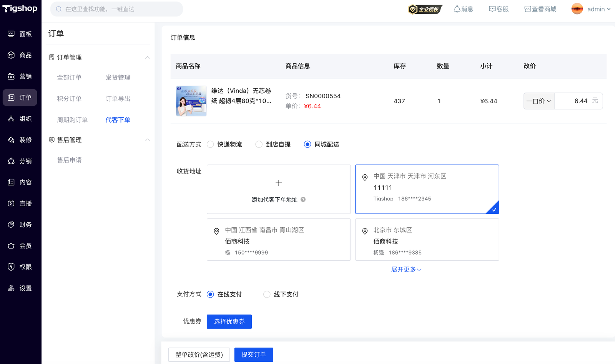Expand more addresses with 展开更多
The width and height of the screenshot is (615, 364).
(x=406, y=270)
